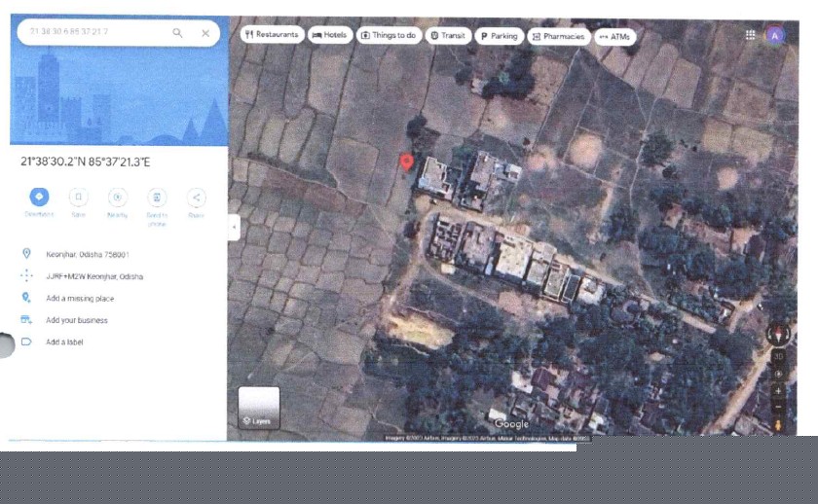Open the Nearby search icon
The image size is (818, 504).
117,197
